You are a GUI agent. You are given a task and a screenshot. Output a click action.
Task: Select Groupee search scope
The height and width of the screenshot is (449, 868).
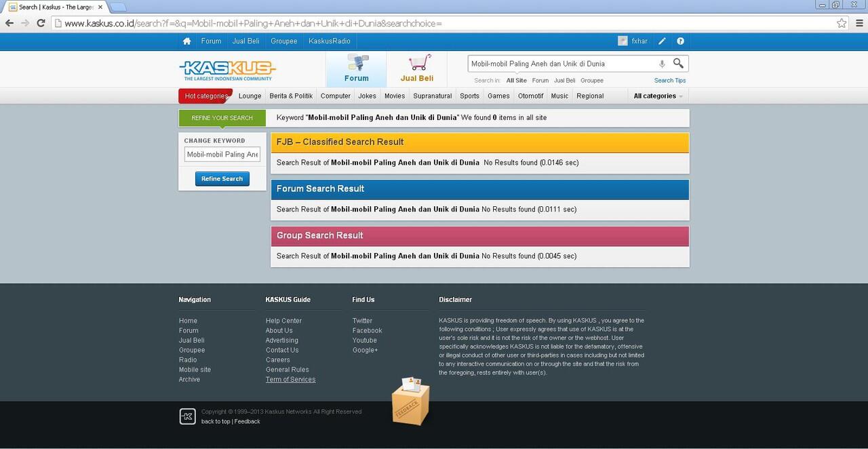pos(592,80)
